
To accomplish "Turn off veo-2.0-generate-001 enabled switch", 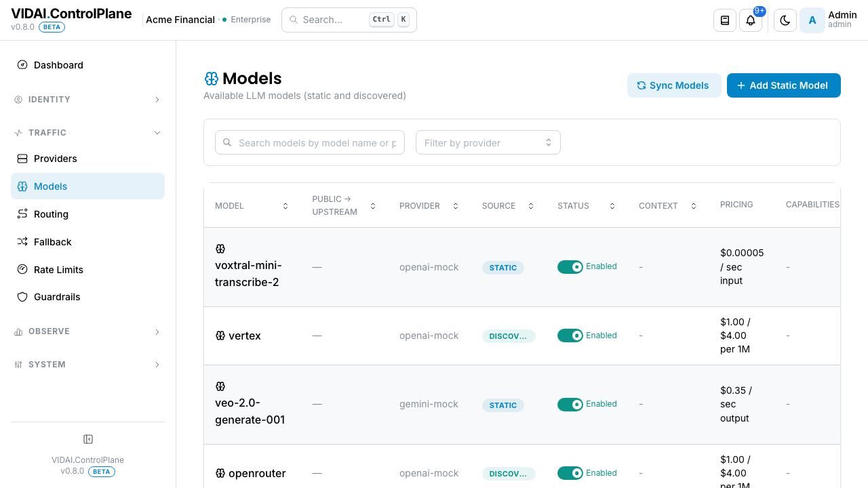I will (x=570, y=405).
